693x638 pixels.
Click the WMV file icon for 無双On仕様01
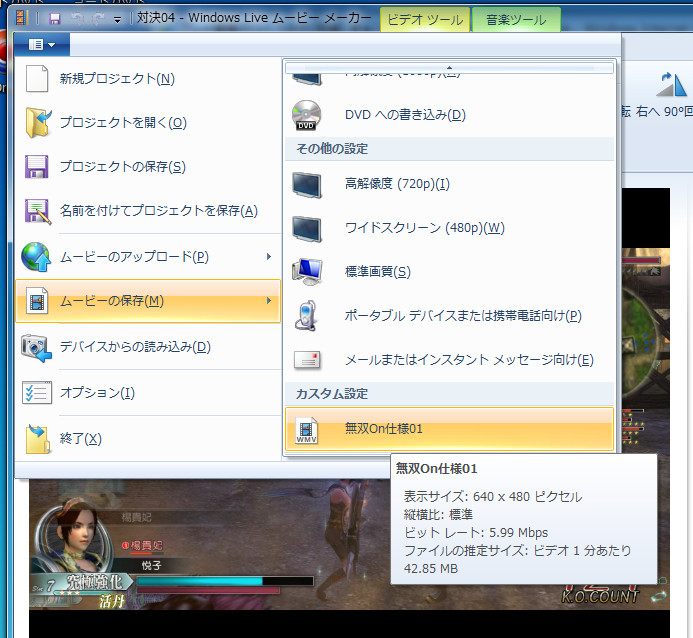click(306, 430)
